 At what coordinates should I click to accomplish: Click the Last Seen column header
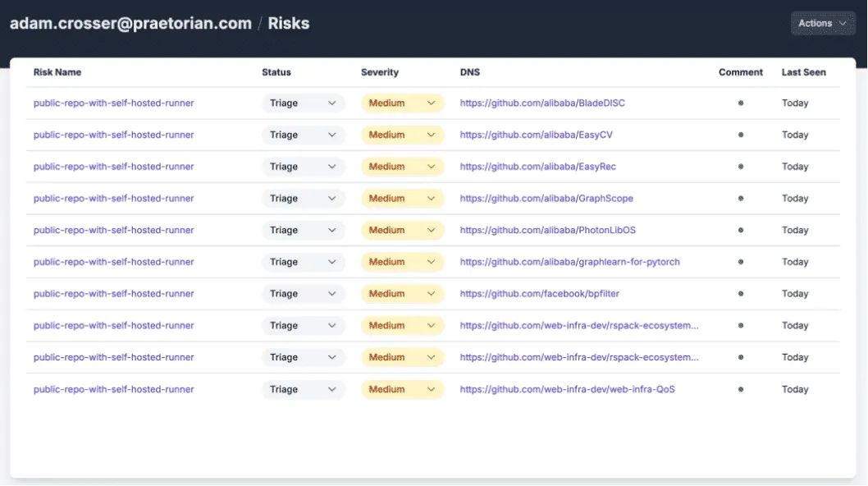click(x=803, y=71)
